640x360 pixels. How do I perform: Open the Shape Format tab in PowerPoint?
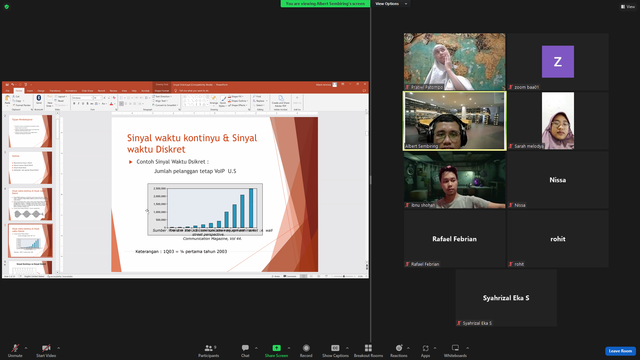(162, 91)
